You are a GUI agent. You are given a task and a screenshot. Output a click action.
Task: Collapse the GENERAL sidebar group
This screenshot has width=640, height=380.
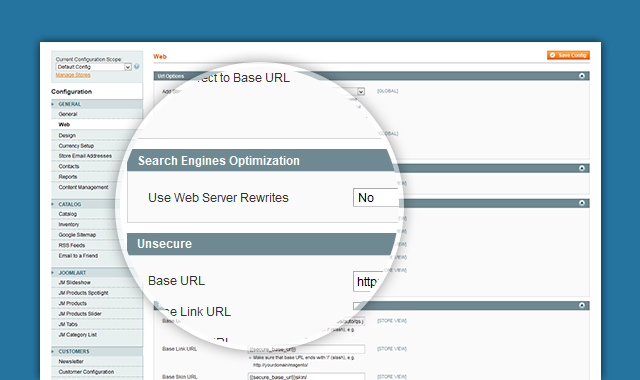pos(97,104)
